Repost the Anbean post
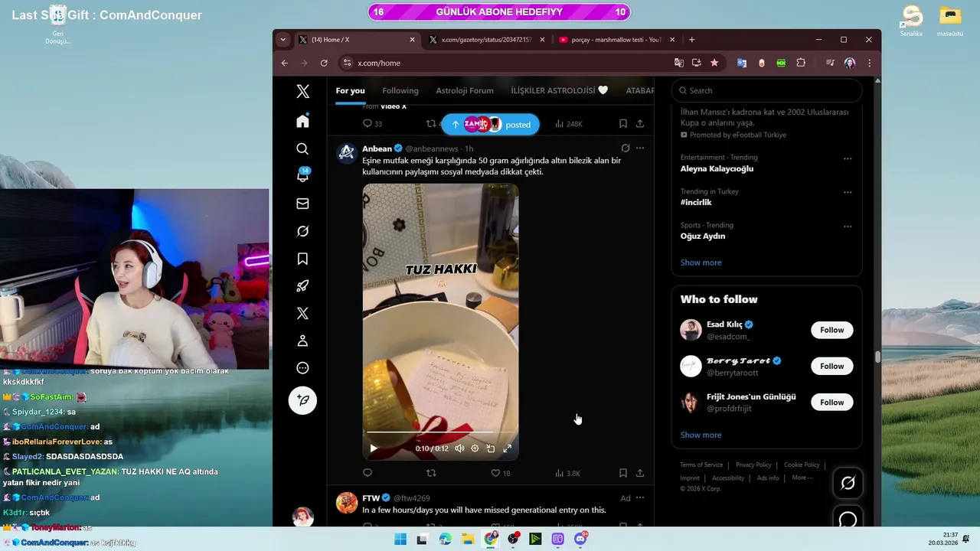 (x=431, y=473)
